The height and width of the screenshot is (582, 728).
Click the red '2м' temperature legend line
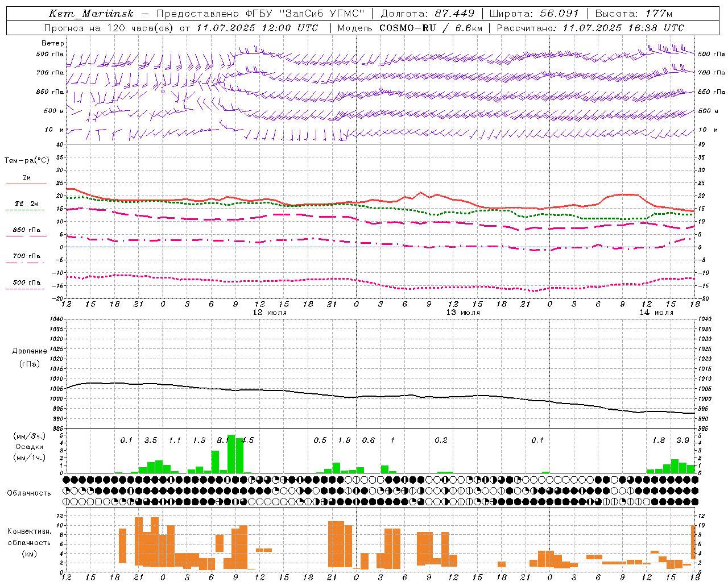26,184
